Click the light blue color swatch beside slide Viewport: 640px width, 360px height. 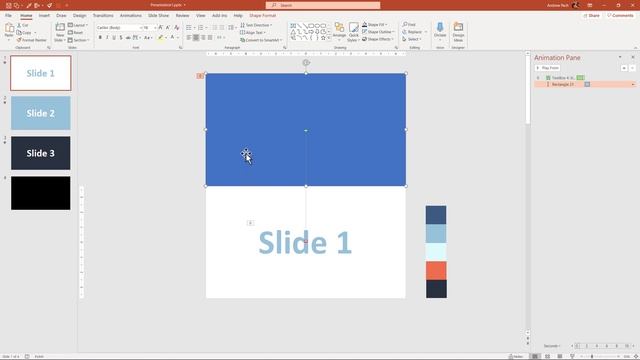[x=436, y=233]
